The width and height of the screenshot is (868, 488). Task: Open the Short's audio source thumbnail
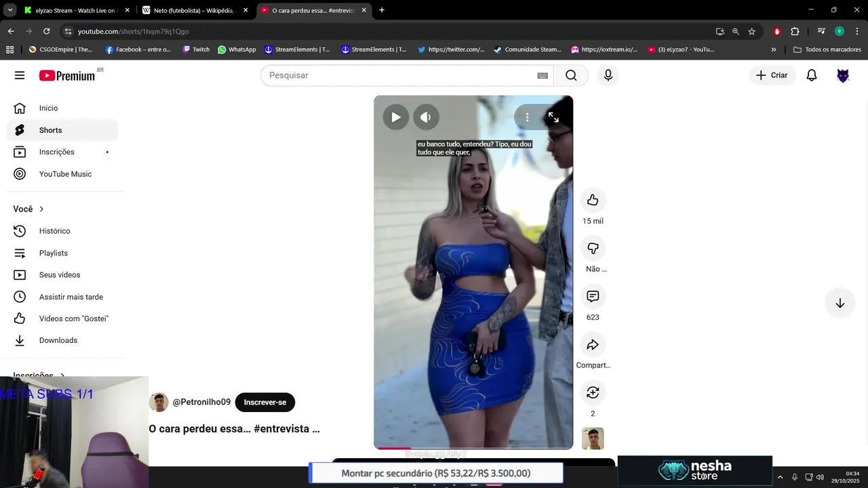(593, 439)
